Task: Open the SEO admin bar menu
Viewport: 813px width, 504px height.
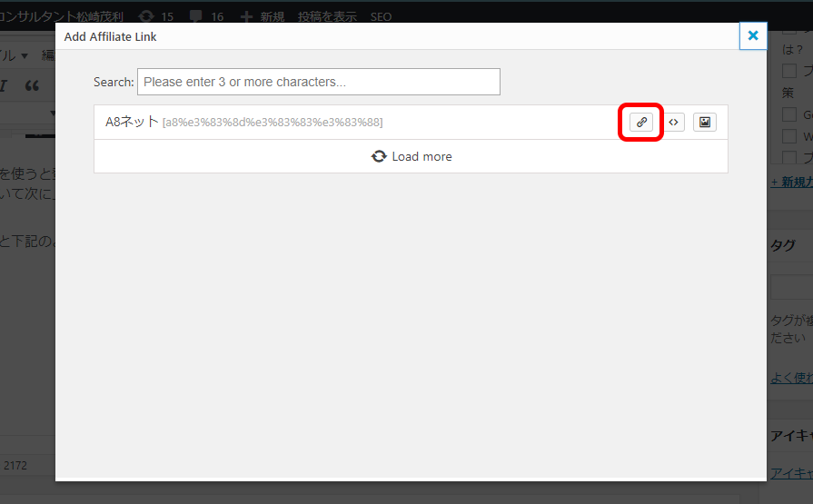Action: [x=381, y=16]
